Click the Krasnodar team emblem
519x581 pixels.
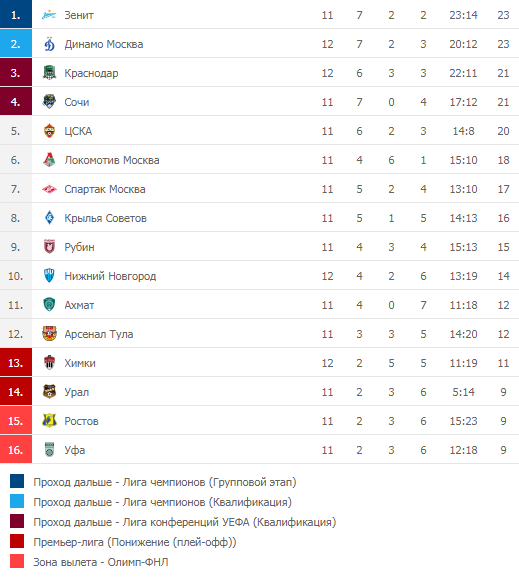tap(49, 73)
